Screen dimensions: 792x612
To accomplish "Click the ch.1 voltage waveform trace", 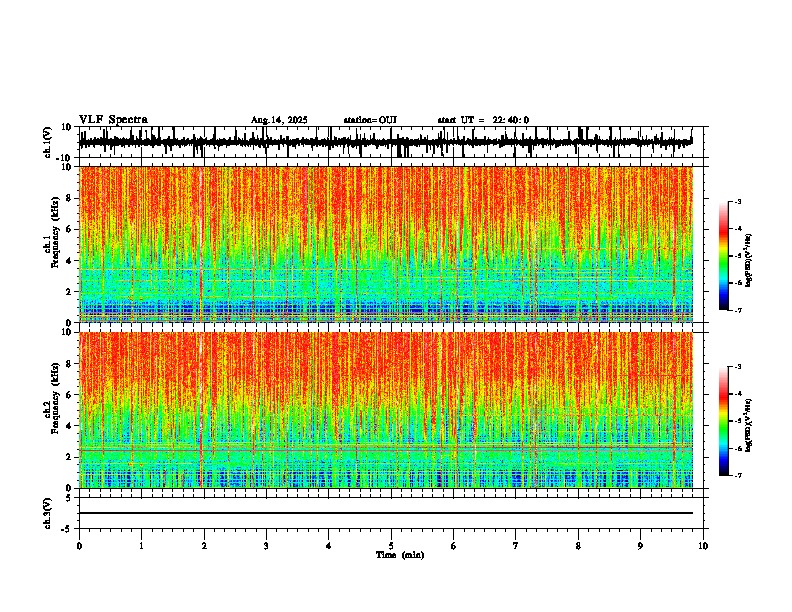I will [x=386, y=142].
